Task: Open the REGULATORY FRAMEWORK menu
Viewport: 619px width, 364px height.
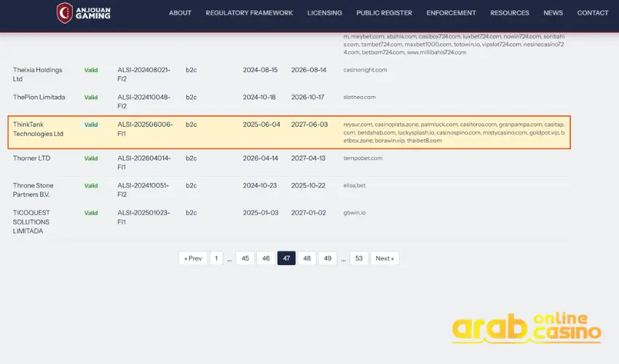Action: (x=249, y=13)
